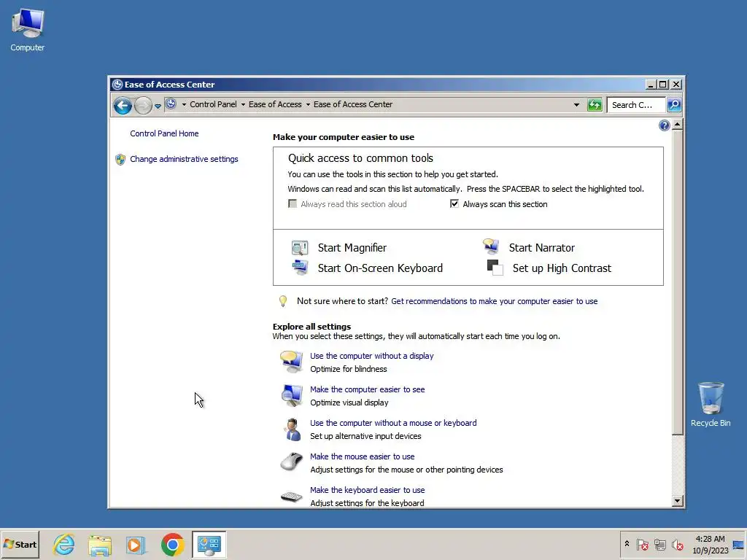
Task: Click the Control Panel taskbar button
Action: (209, 544)
